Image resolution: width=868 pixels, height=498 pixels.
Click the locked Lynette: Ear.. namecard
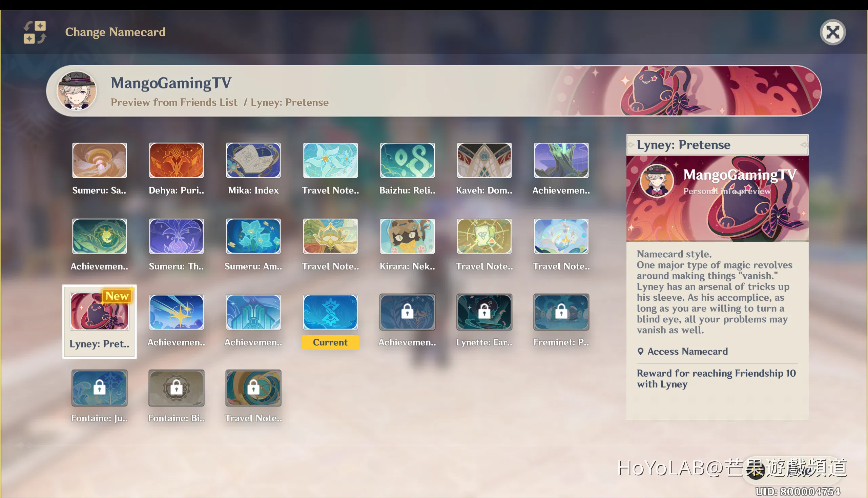[484, 312]
